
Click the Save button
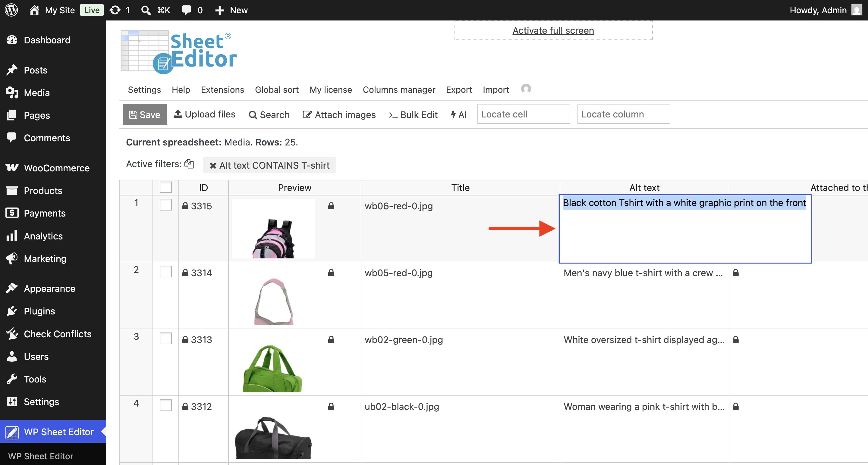pyautogui.click(x=145, y=114)
